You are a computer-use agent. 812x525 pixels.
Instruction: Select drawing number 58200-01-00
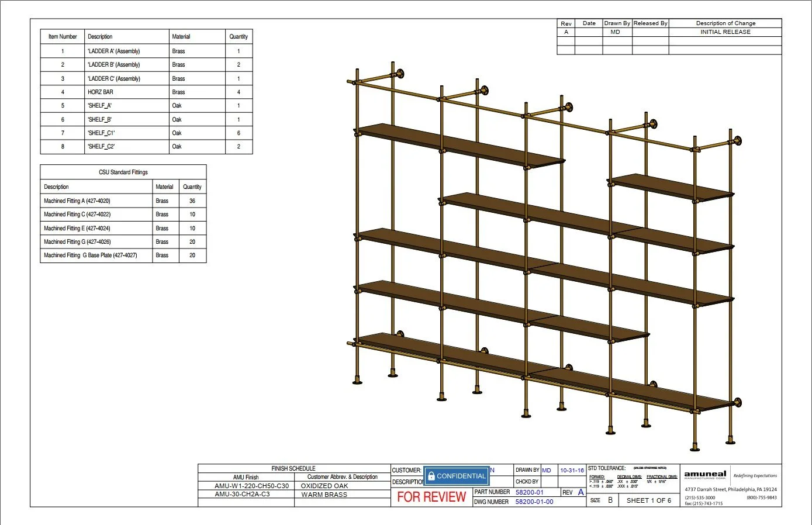(534, 502)
